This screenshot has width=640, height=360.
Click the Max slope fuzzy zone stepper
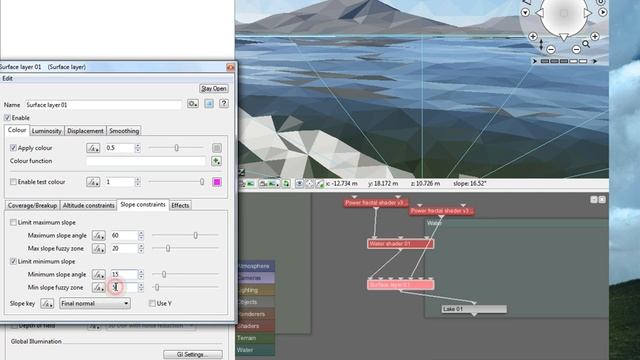[141, 249]
